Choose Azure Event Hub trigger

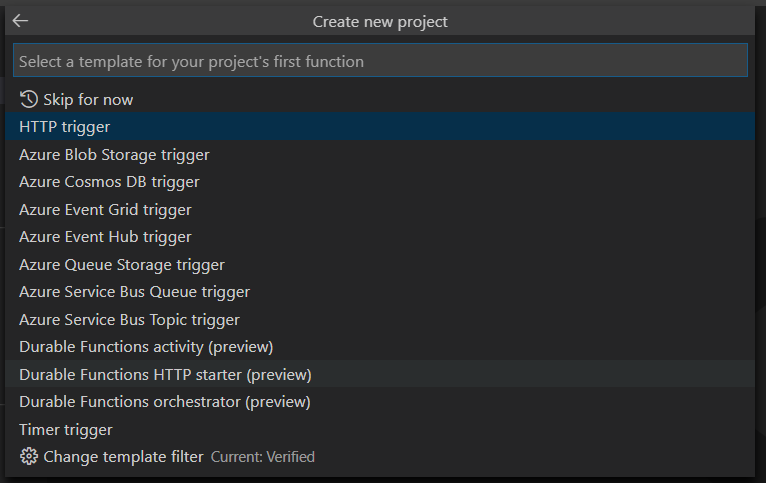tap(105, 237)
